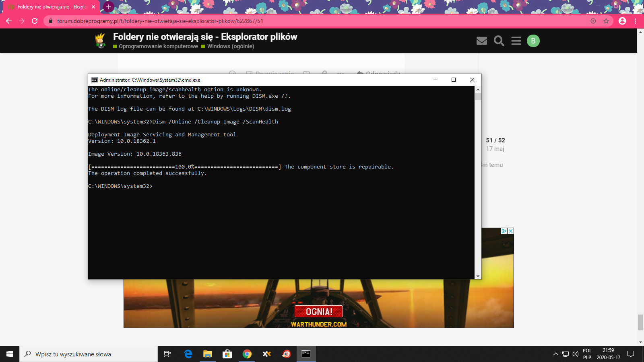Click the forum search magnifier icon
The height and width of the screenshot is (362, 644).
click(x=499, y=41)
